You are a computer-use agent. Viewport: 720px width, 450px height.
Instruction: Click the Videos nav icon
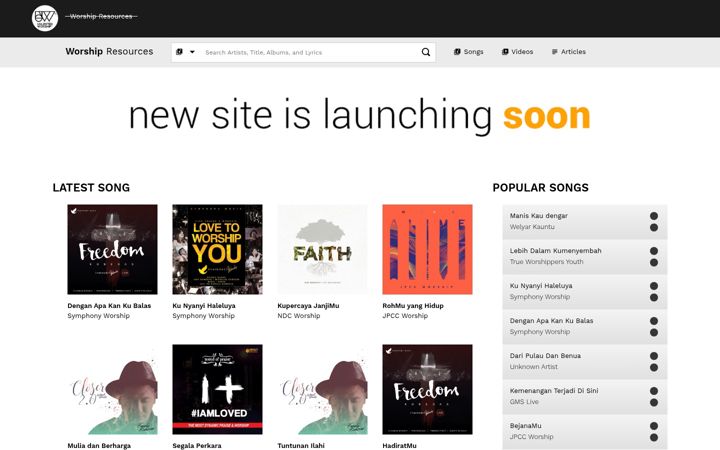pyautogui.click(x=505, y=51)
